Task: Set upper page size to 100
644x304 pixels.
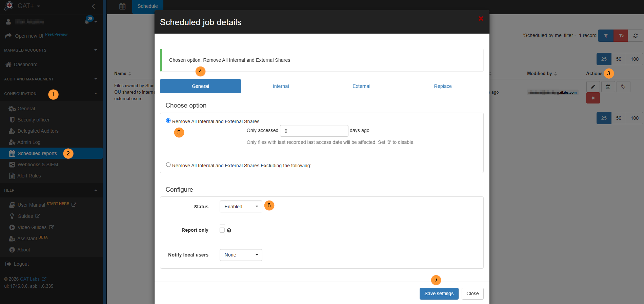Action: tap(635, 59)
